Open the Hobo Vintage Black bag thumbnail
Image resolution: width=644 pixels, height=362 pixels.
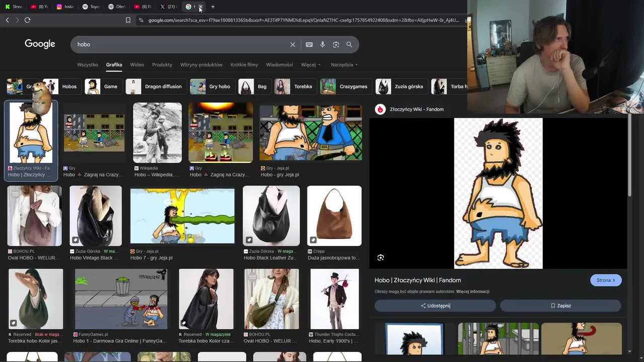pos(96,216)
